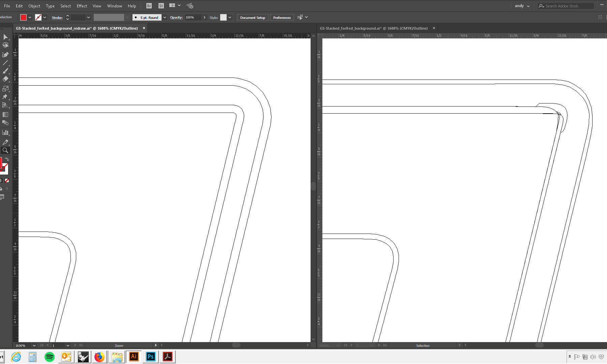Open the stroke weight dropdown

[x=88, y=18]
